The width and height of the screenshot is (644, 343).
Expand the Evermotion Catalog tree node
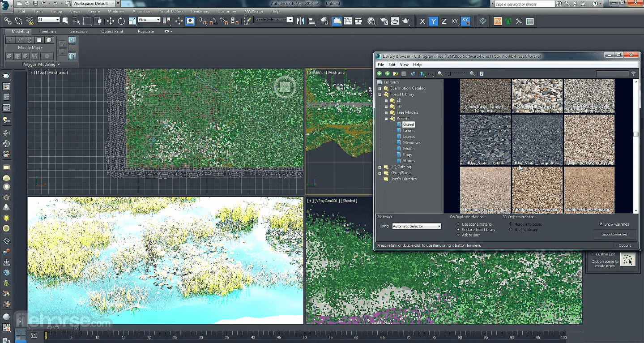coord(380,88)
